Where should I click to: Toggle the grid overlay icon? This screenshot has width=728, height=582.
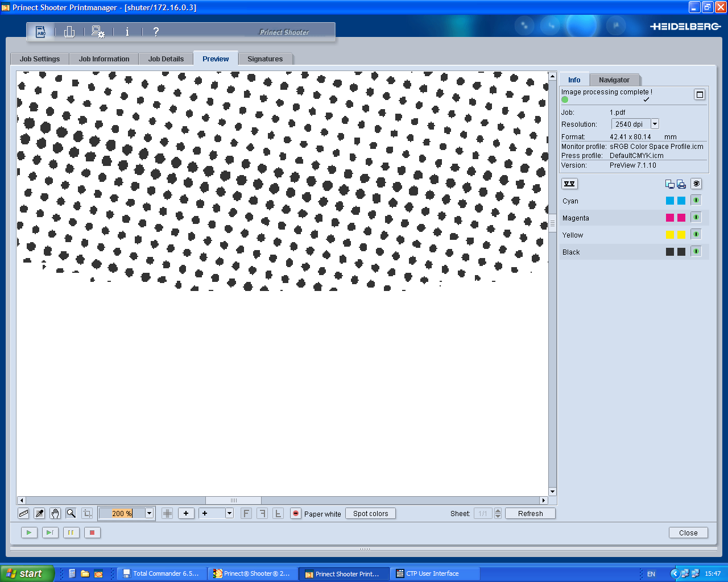point(167,513)
